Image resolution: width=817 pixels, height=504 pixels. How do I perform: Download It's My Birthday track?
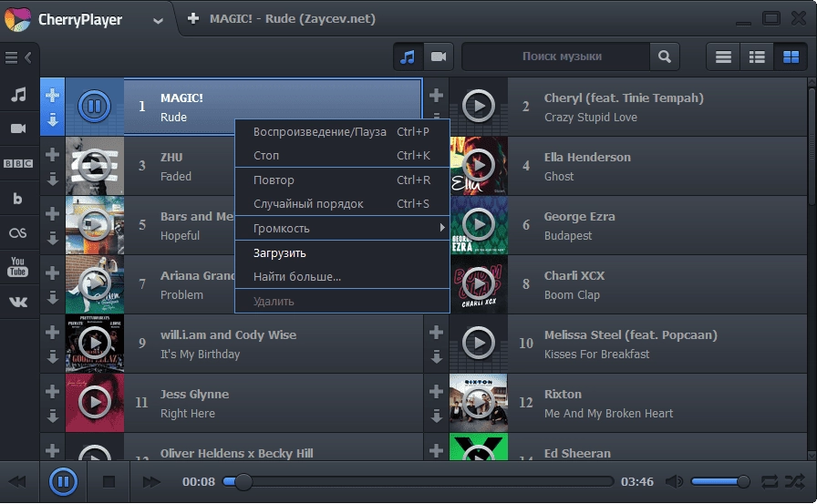(x=52, y=357)
